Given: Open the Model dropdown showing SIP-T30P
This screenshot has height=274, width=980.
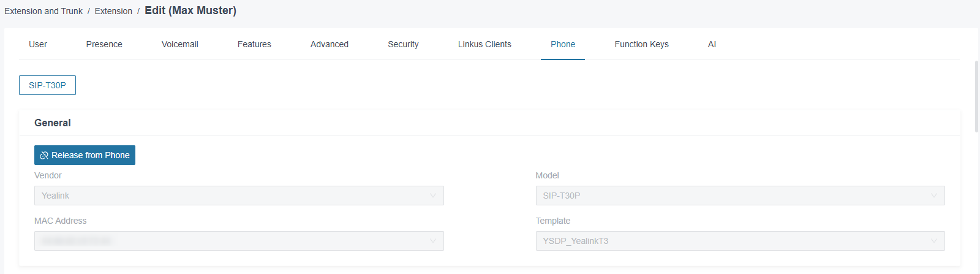Looking at the screenshot, I should [x=740, y=196].
